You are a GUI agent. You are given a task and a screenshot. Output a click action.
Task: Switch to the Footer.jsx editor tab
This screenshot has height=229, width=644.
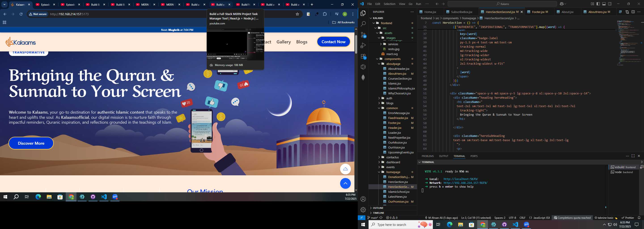pyautogui.click(x=540, y=12)
